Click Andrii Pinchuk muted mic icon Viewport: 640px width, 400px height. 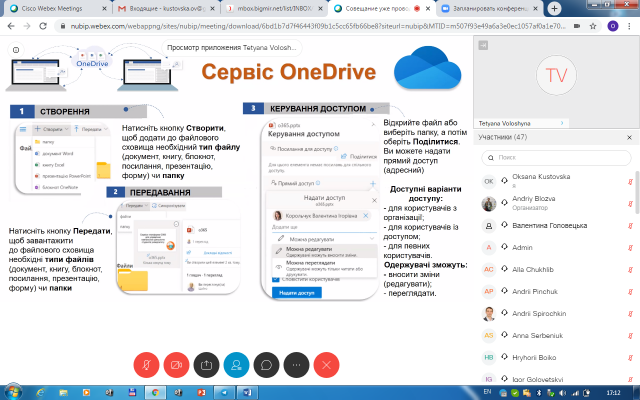[630, 292]
